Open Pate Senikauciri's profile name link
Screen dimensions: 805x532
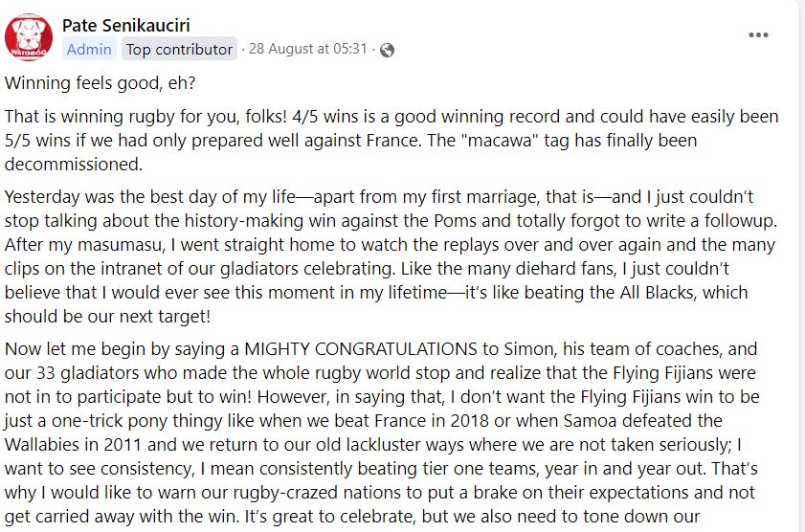point(125,25)
